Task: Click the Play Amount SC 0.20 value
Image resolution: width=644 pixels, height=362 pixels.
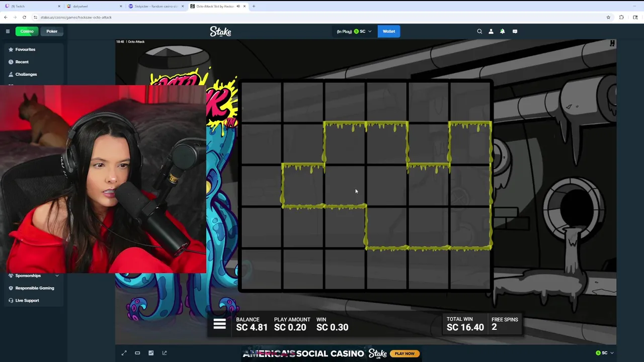Action: pyautogui.click(x=290, y=327)
